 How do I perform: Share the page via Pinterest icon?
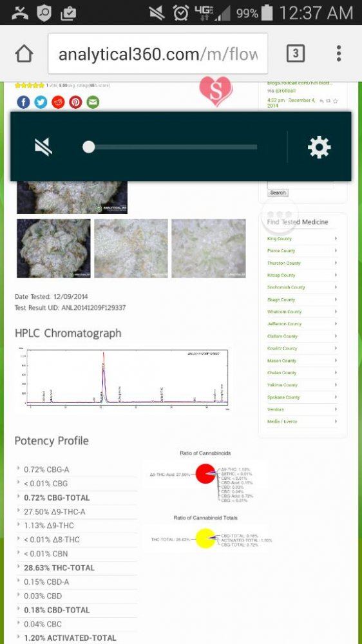click(75, 102)
